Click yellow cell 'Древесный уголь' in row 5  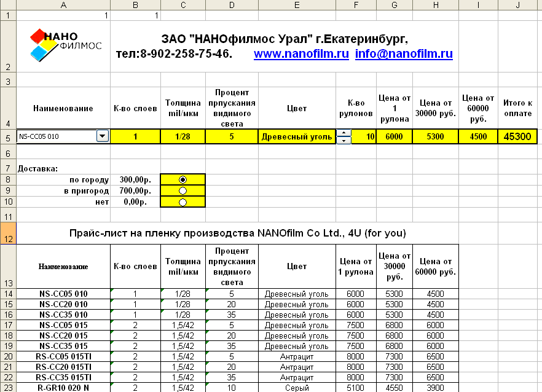click(x=297, y=136)
